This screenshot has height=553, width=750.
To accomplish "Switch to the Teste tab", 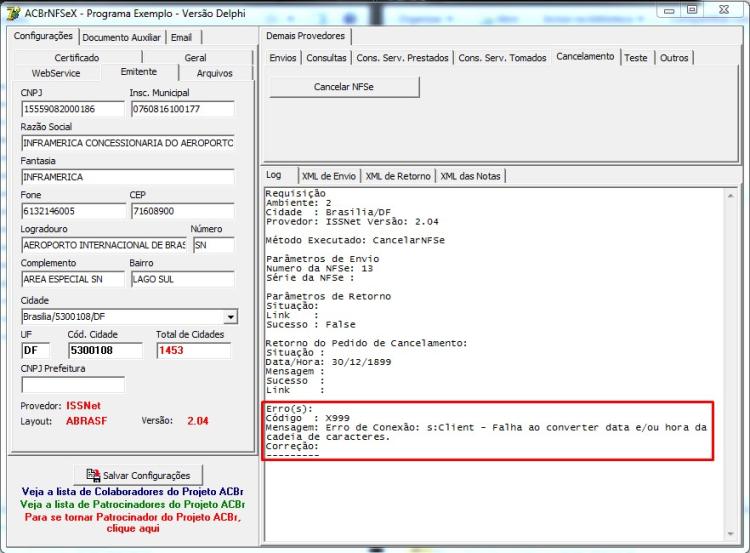I will click(636, 58).
